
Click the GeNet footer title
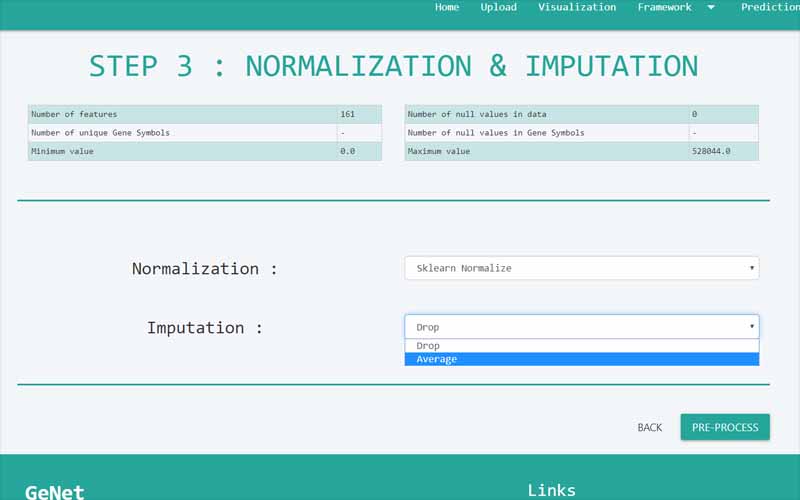[x=54, y=491]
